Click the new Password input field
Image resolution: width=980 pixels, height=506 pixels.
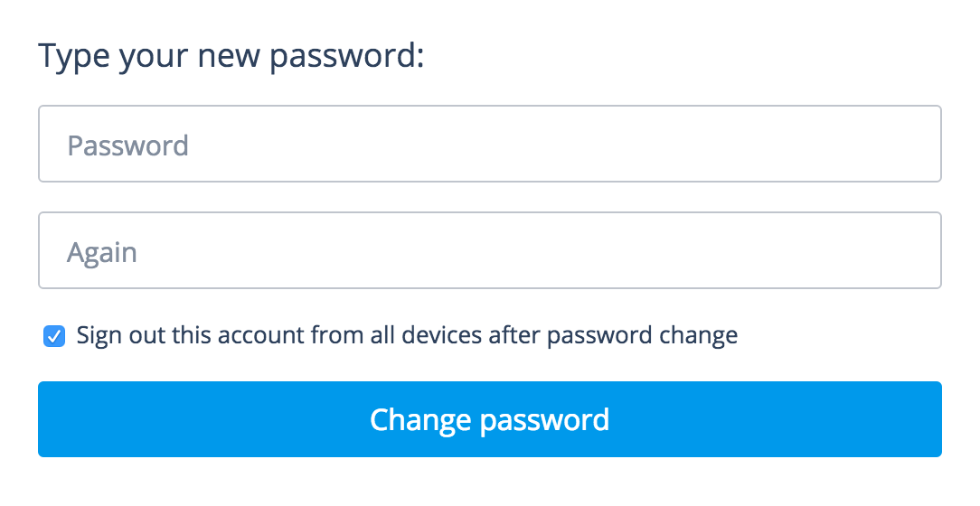489,145
